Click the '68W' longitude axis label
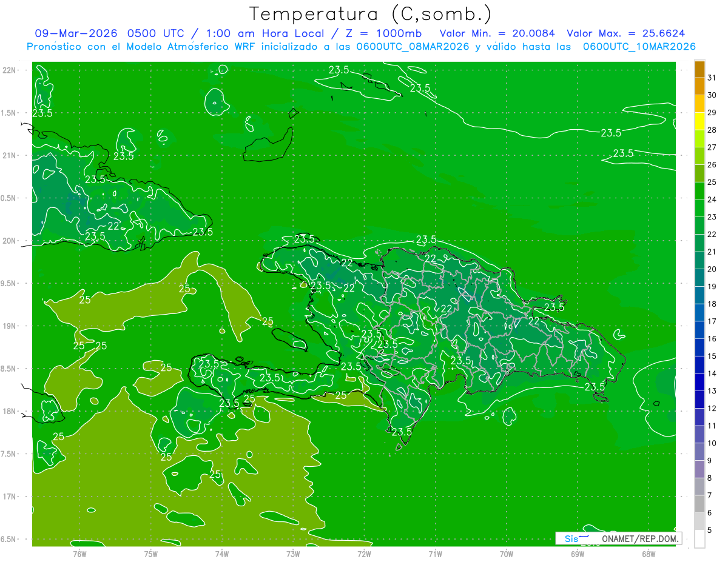Viewport: 728px width, 562px height. [648, 554]
